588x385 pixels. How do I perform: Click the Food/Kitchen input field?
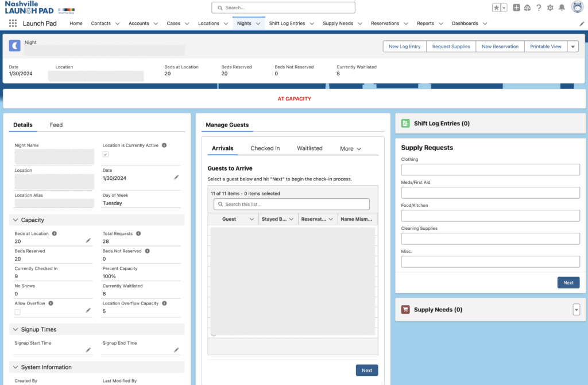[x=490, y=215]
